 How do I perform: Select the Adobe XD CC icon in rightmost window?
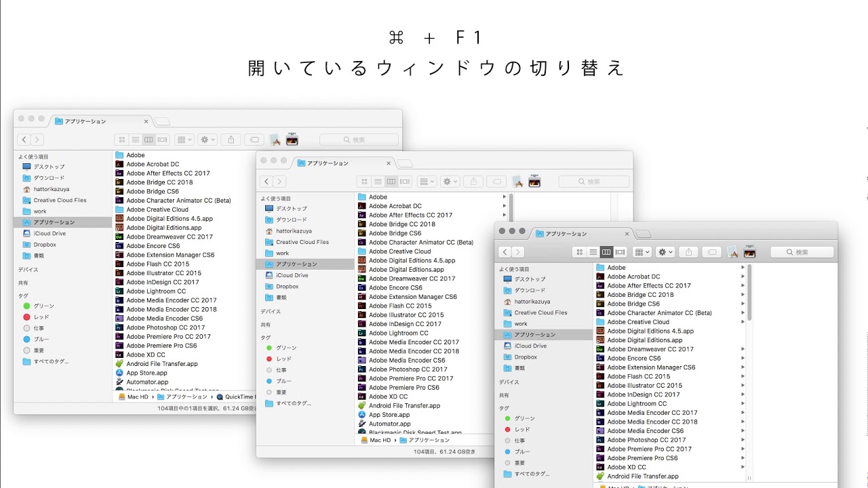tap(600, 467)
